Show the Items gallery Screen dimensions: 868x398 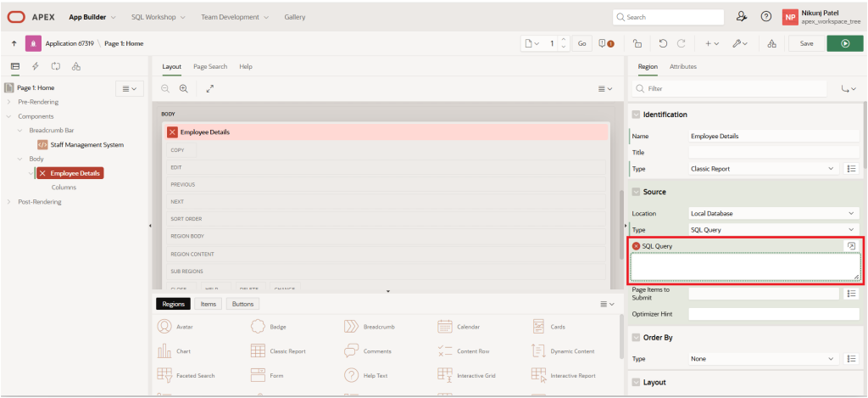tap(206, 304)
